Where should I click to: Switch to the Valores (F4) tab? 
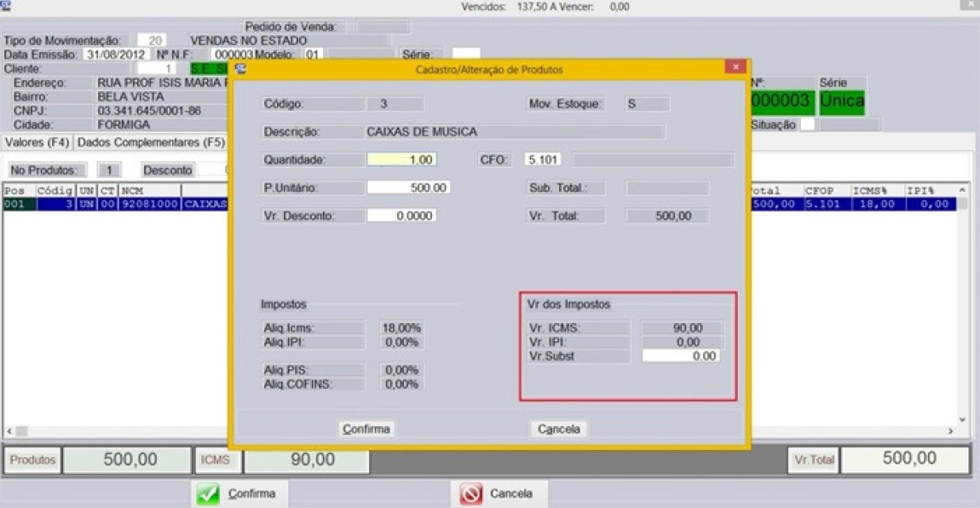[37, 142]
